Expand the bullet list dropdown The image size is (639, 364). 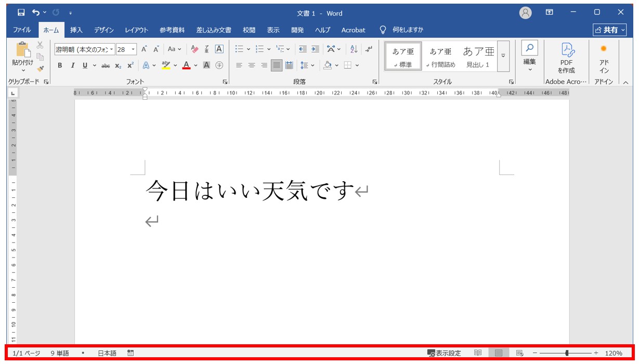pos(249,49)
